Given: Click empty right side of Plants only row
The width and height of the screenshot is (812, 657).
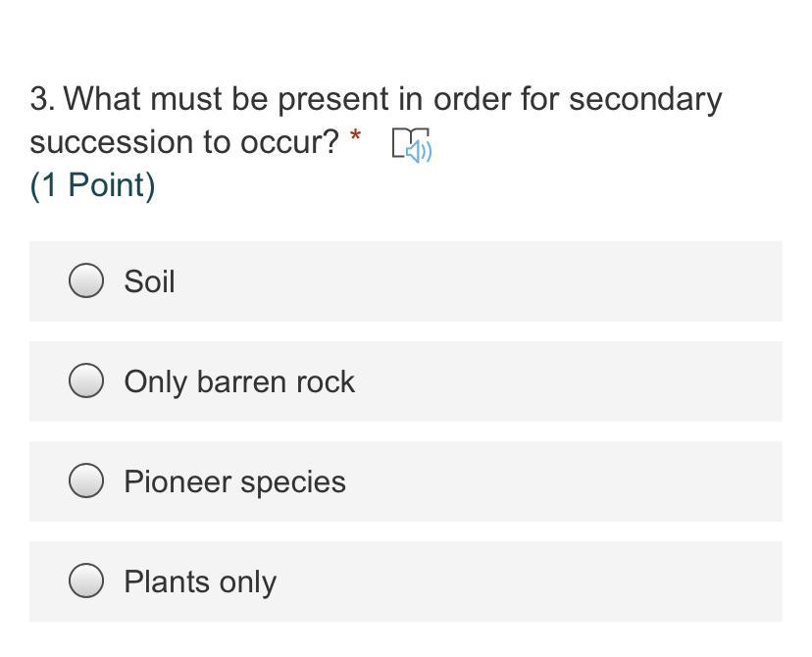Looking at the screenshot, I should click(x=588, y=581).
